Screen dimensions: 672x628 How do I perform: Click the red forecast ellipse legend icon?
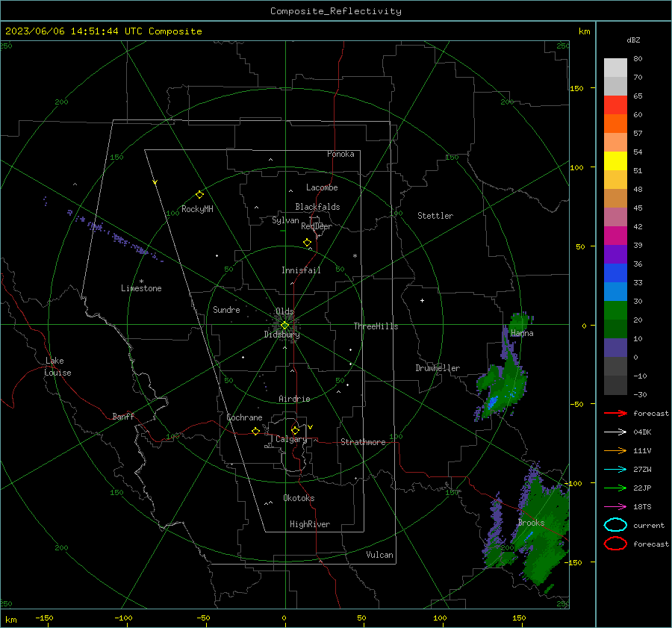point(615,544)
